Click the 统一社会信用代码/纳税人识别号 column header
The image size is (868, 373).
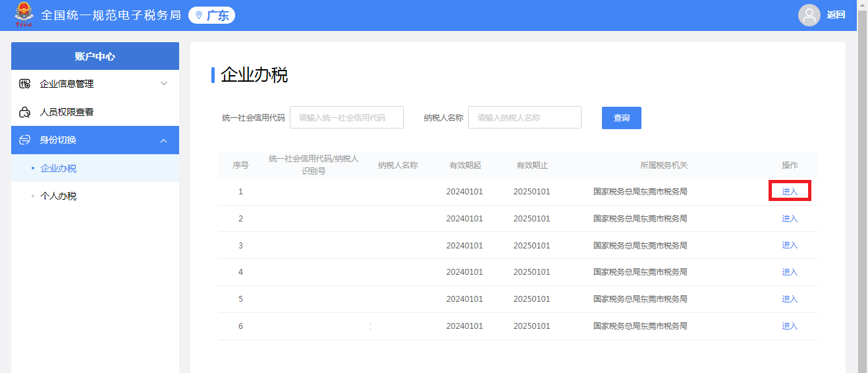click(313, 165)
